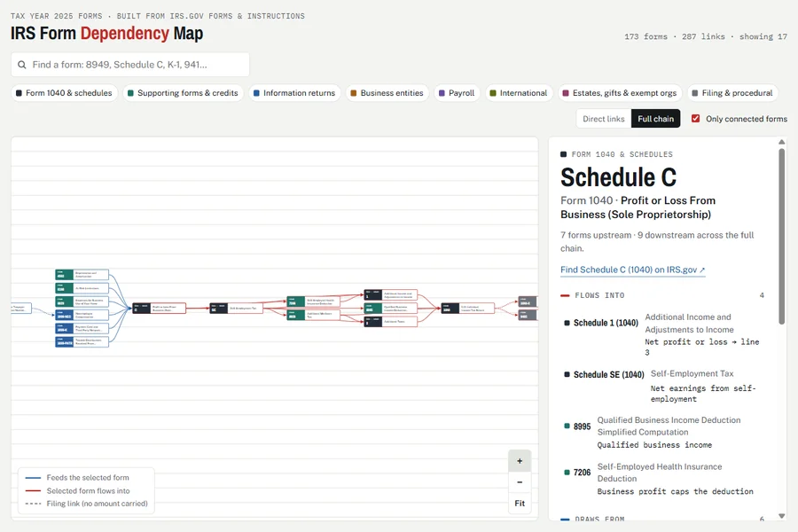Click the detail panel scrollbar thumb
Image resolution: width=798 pixels, height=532 pixels.
(x=782, y=236)
